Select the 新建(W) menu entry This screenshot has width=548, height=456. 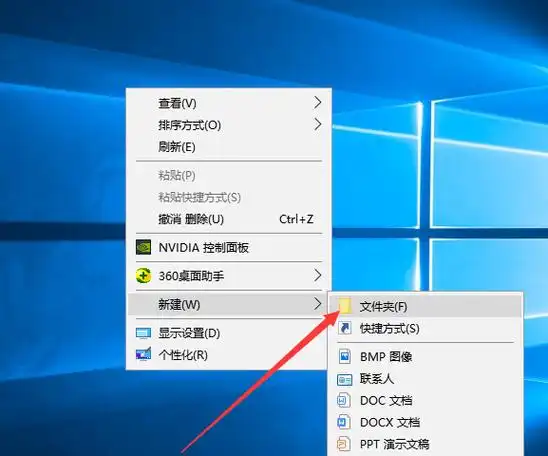tap(229, 304)
